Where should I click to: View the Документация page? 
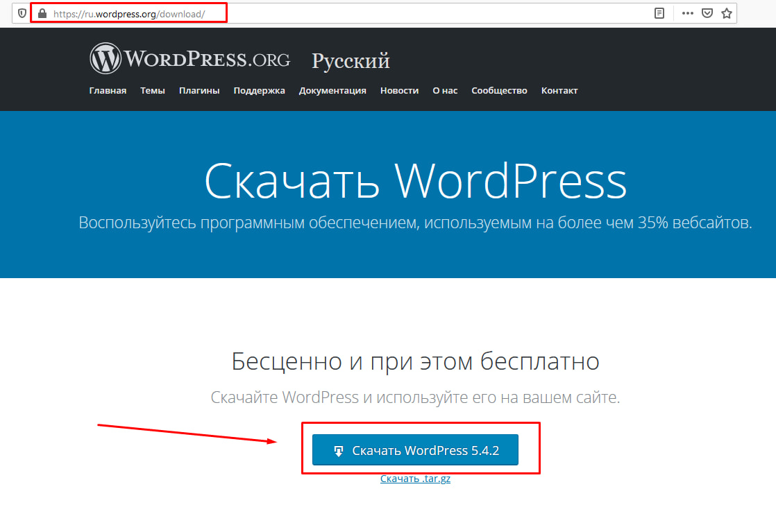click(x=332, y=90)
